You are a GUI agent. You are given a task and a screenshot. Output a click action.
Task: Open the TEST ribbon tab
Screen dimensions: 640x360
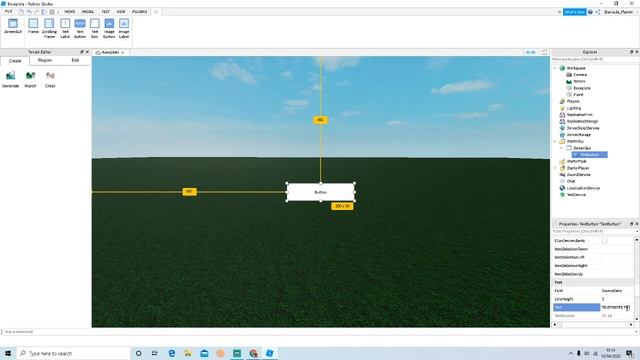pos(105,12)
